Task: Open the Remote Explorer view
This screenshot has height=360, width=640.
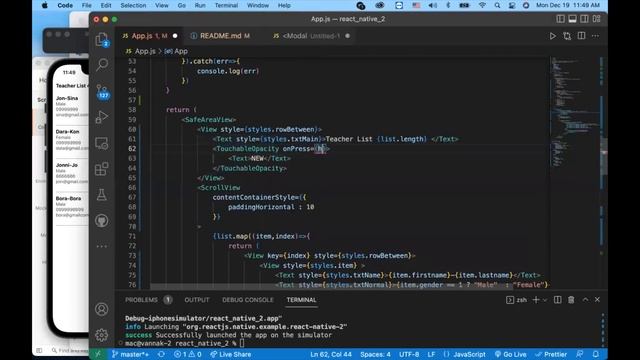Action: coord(102,143)
